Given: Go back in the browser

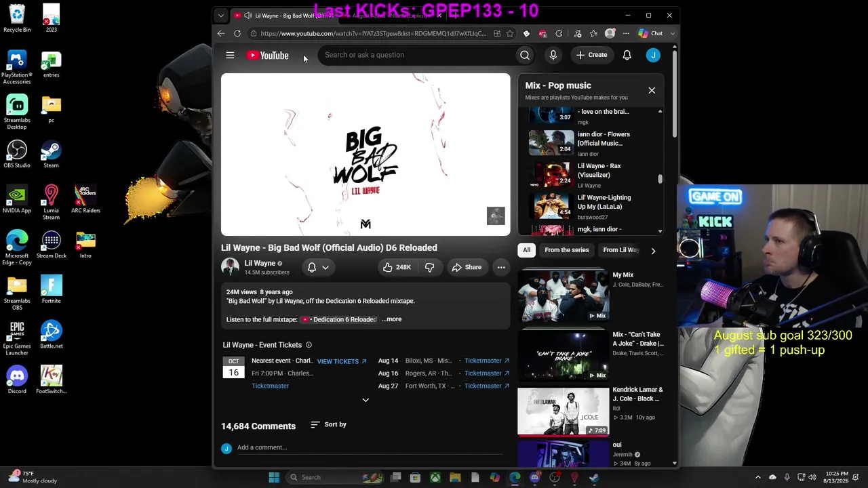Looking at the screenshot, I should 221,33.
